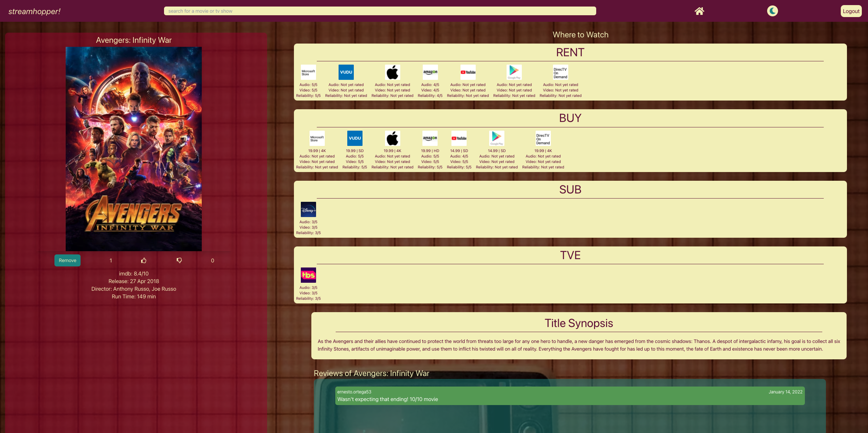Click the dislike count 0

[213, 261]
